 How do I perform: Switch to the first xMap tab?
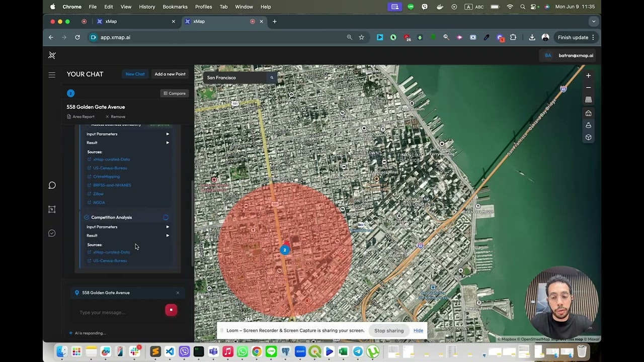click(x=136, y=22)
